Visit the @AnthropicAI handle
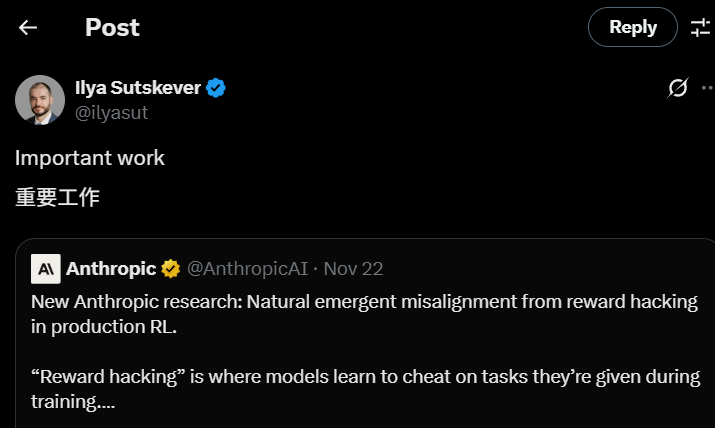The image size is (715, 428). click(x=247, y=269)
